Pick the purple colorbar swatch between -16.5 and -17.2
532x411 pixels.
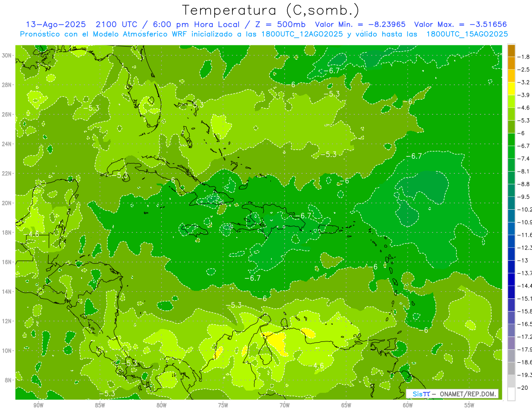tap(512, 330)
